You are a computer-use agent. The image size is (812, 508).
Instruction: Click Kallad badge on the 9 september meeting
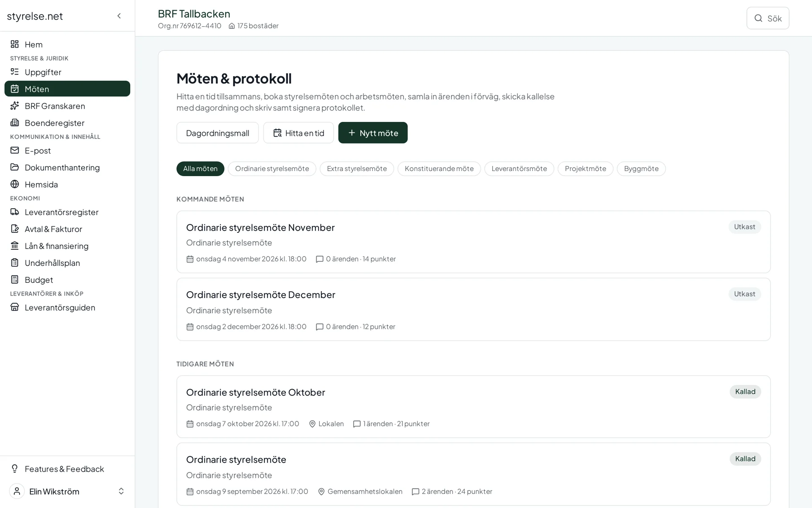click(x=745, y=459)
